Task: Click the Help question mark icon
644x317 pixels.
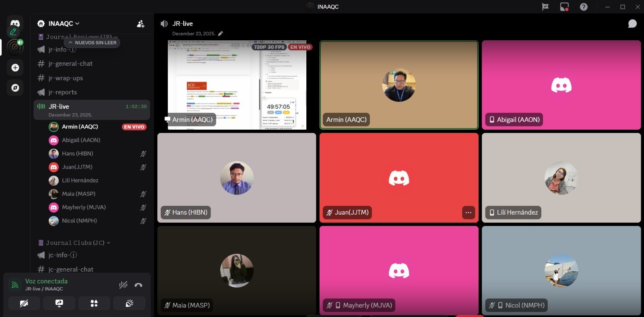Action: click(x=584, y=7)
